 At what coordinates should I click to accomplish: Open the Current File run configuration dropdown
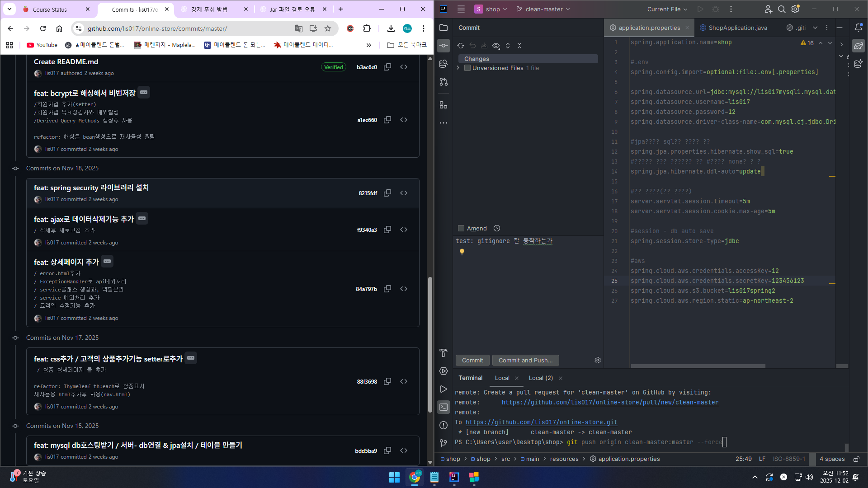[x=667, y=9]
